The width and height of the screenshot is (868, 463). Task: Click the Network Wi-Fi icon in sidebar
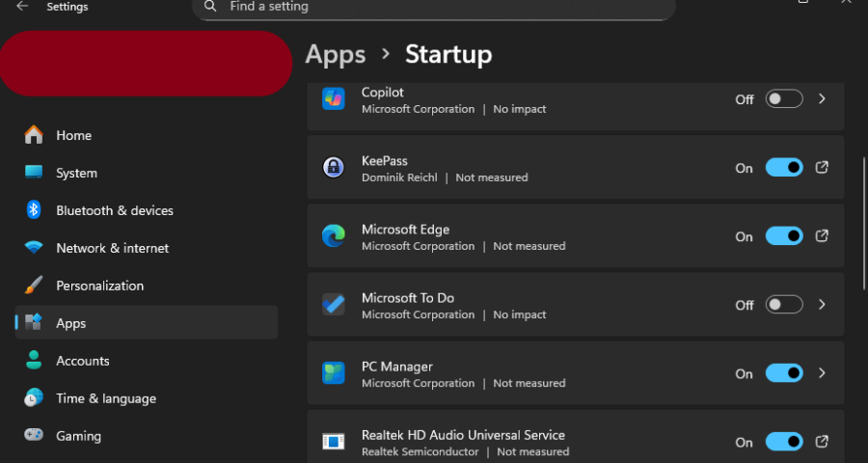(x=34, y=248)
